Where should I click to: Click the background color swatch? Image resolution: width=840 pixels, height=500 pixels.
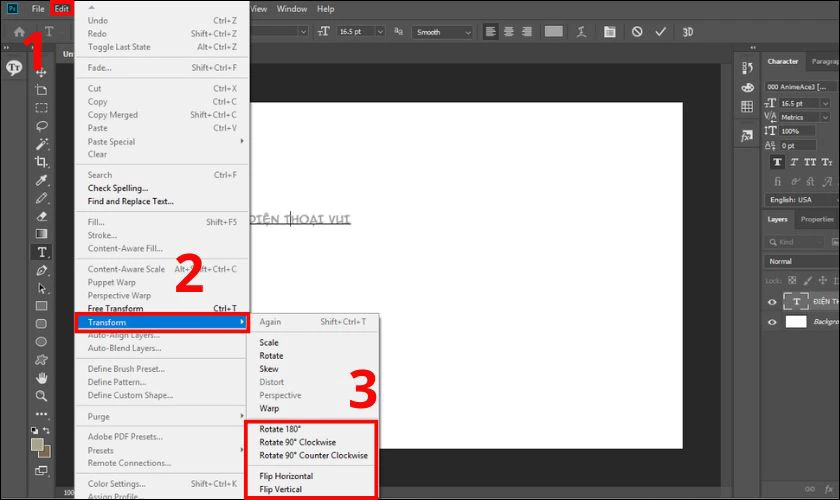pyautogui.click(x=45, y=452)
